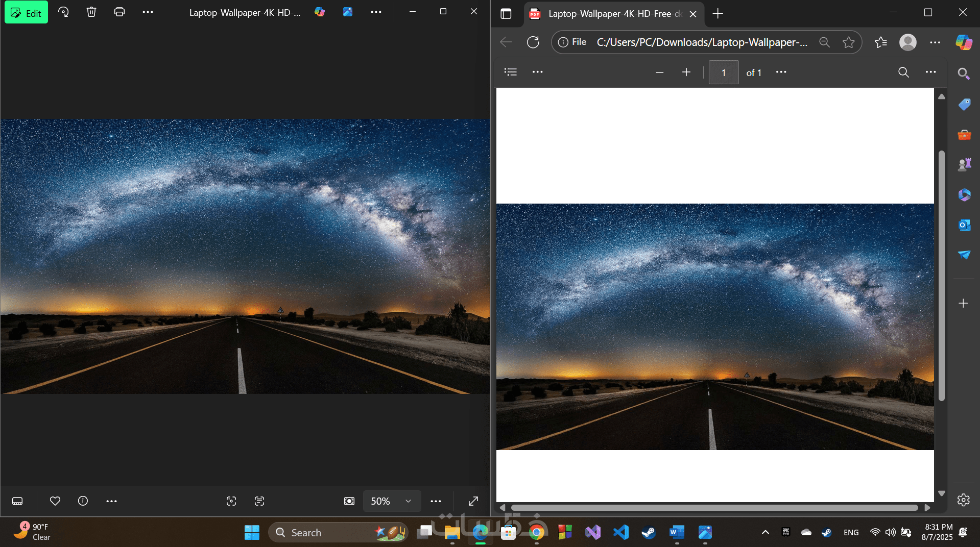Image resolution: width=980 pixels, height=547 pixels.
Task: Open Steam from the taskbar
Action: pos(649,533)
